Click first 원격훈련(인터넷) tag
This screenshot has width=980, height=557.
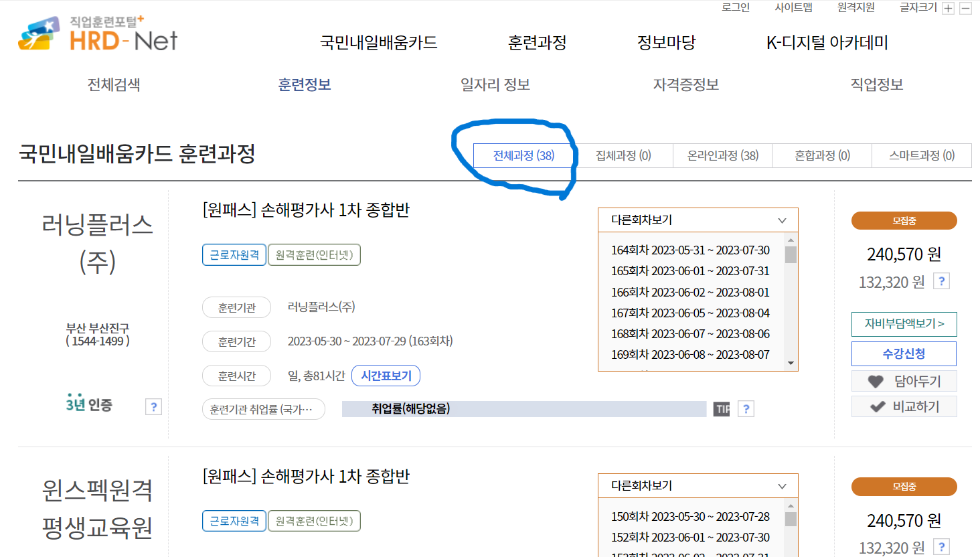coord(314,255)
